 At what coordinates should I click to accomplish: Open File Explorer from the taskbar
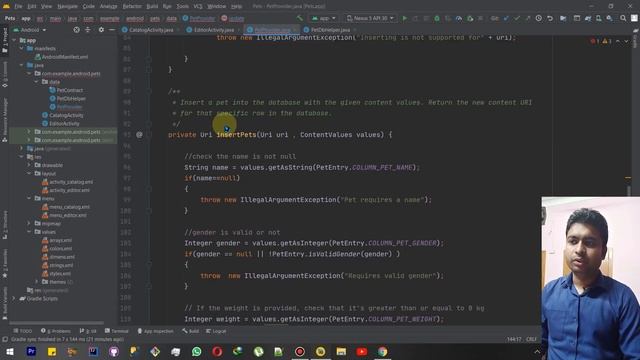point(341,351)
